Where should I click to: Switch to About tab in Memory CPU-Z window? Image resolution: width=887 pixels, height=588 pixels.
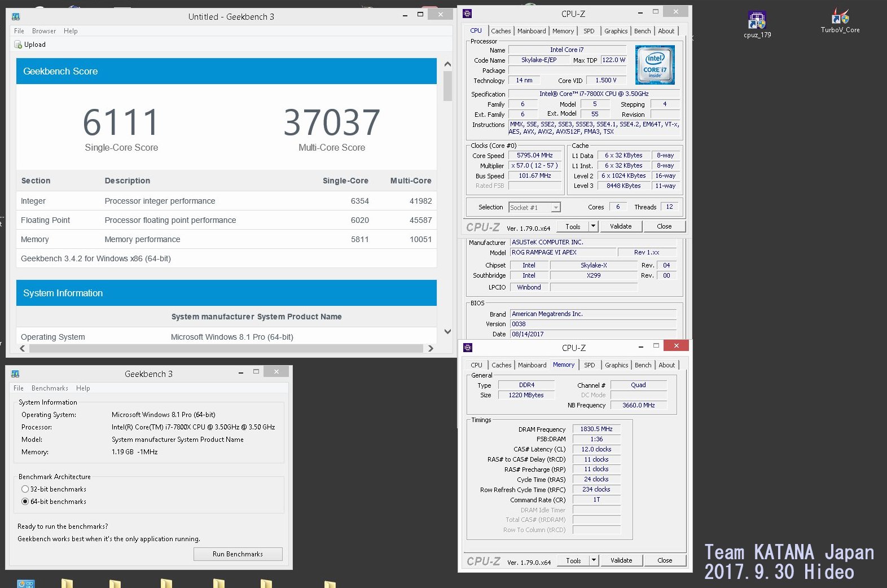[x=667, y=365]
